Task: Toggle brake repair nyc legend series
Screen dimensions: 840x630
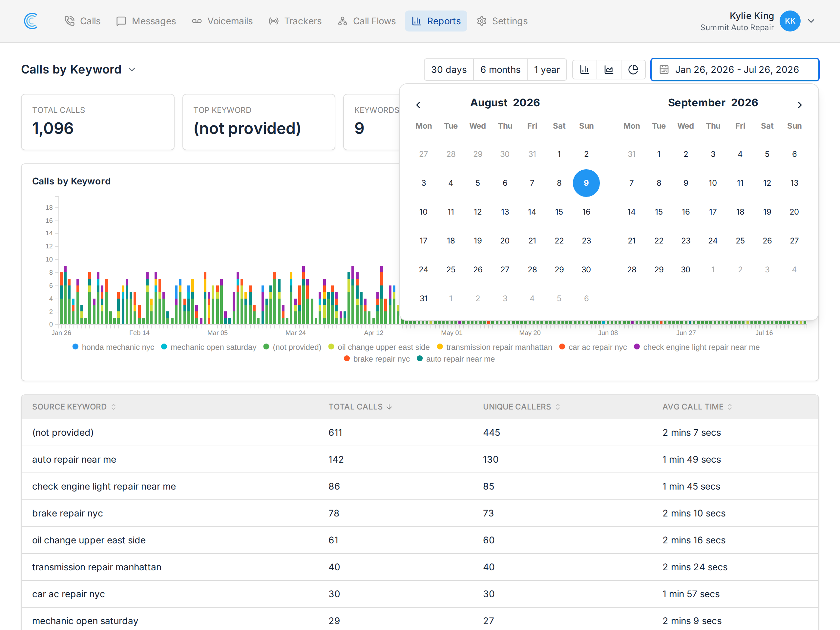Action: tap(377, 359)
